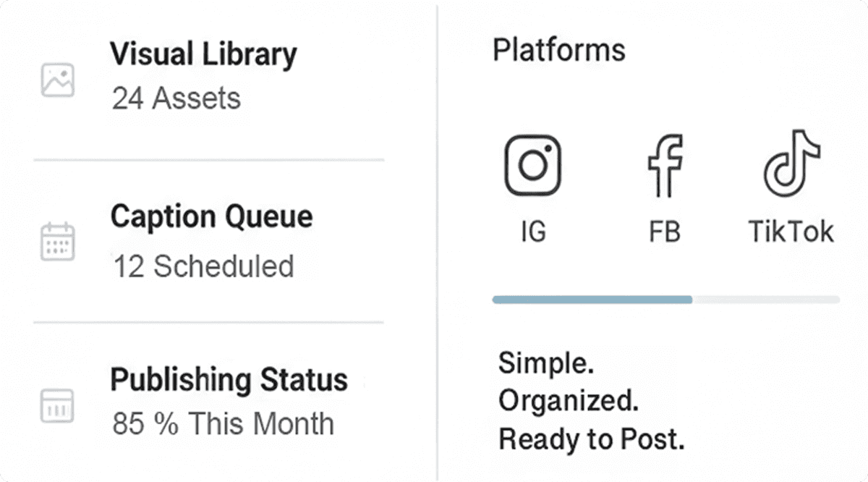The height and width of the screenshot is (482, 868).
Task: Select the Facebook platform icon
Action: [665, 165]
